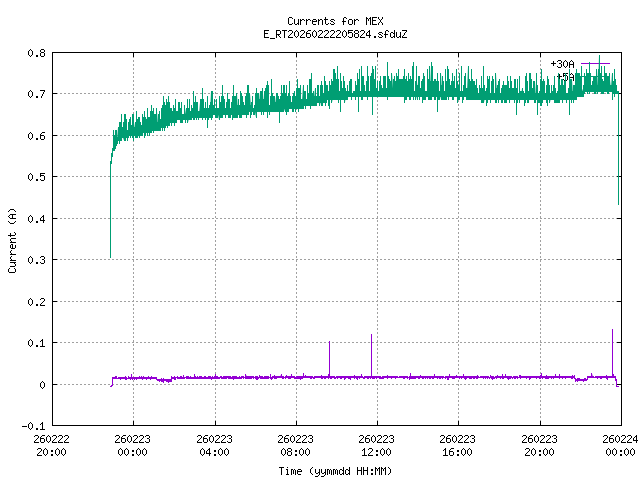The image size is (640, 480).
Task: Click the '260223 16:00' x-axis tick label
Action: 458,444
